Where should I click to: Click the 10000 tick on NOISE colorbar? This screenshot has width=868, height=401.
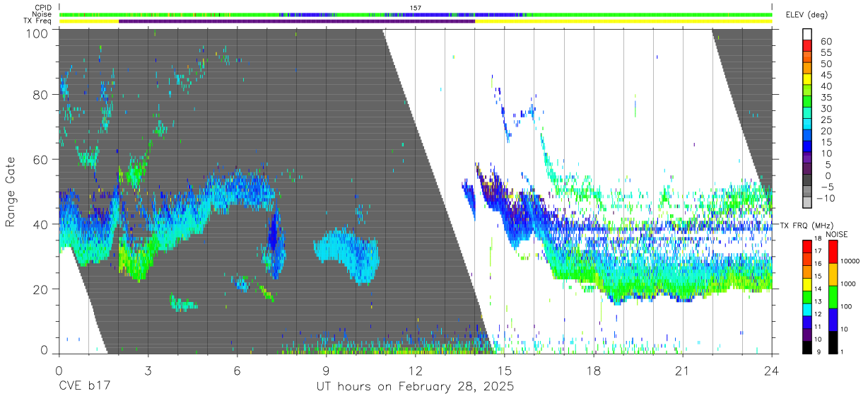coord(849,262)
